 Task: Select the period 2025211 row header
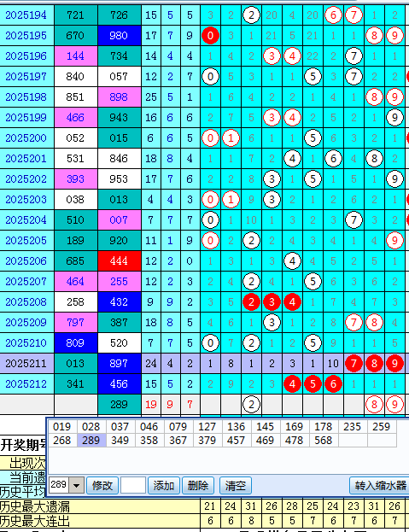coord(26,364)
